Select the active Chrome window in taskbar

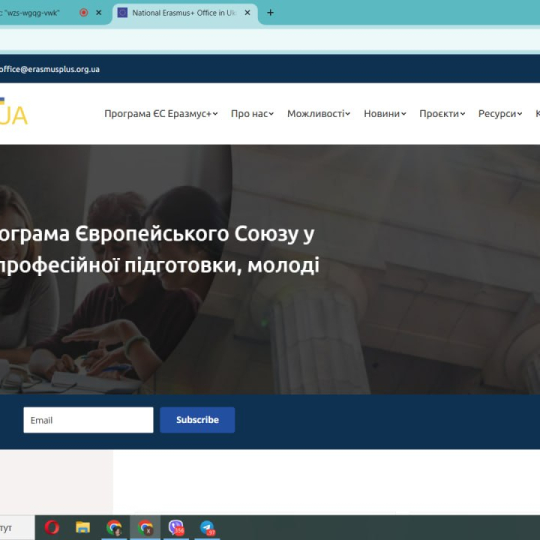(145, 527)
